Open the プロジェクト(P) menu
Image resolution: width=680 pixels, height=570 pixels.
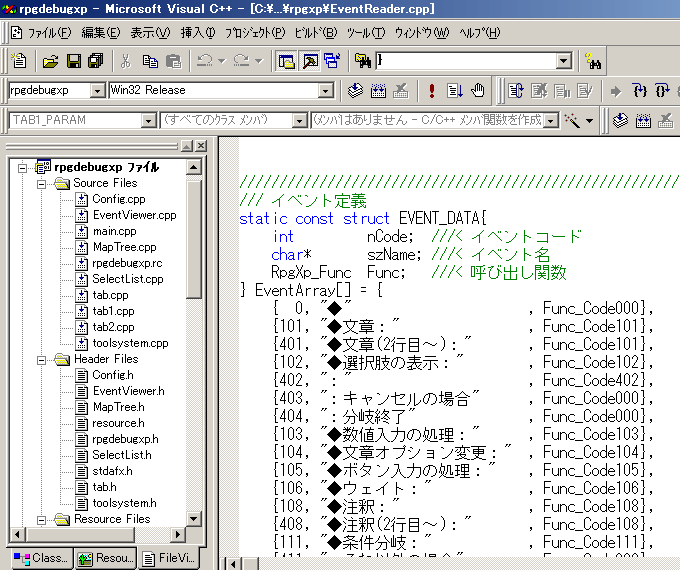tap(255, 33)
